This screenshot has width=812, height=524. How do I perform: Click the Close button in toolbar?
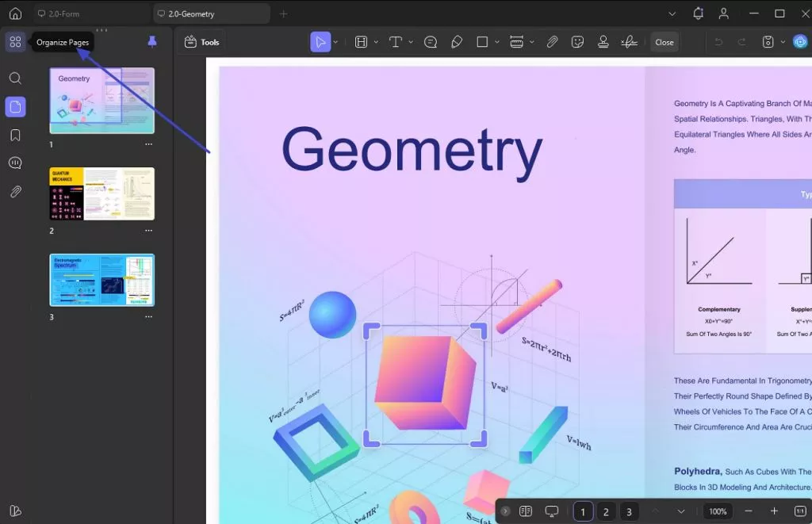click(x=664, y=42)
